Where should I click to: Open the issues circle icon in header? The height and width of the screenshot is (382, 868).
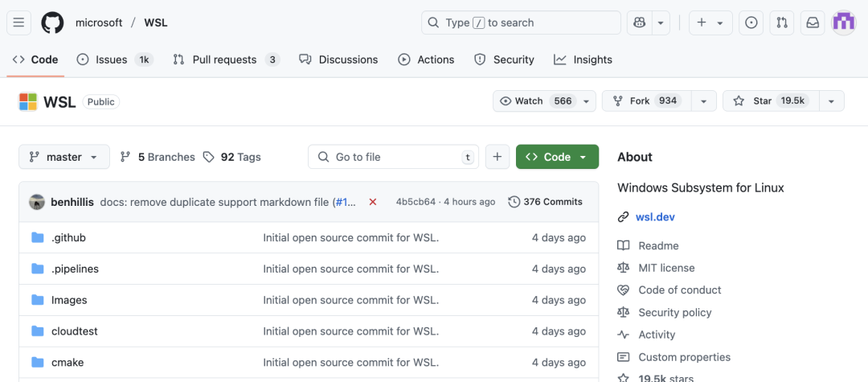751,23
